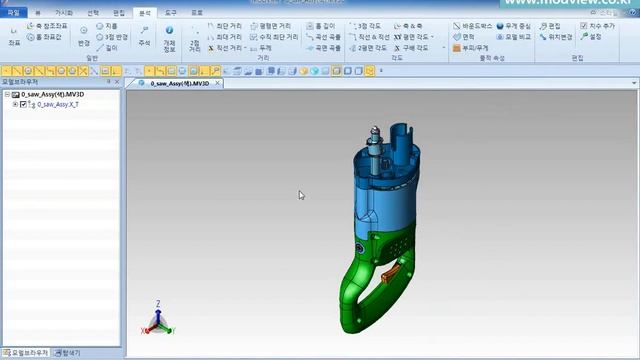Select the 2평면 각도 tool

pos(368,48)
